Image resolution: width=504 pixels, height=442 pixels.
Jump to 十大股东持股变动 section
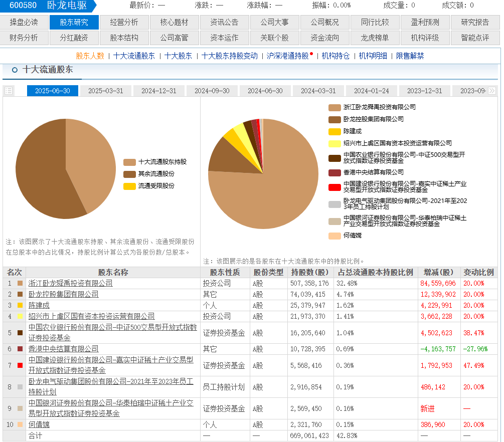pos(230,56)
